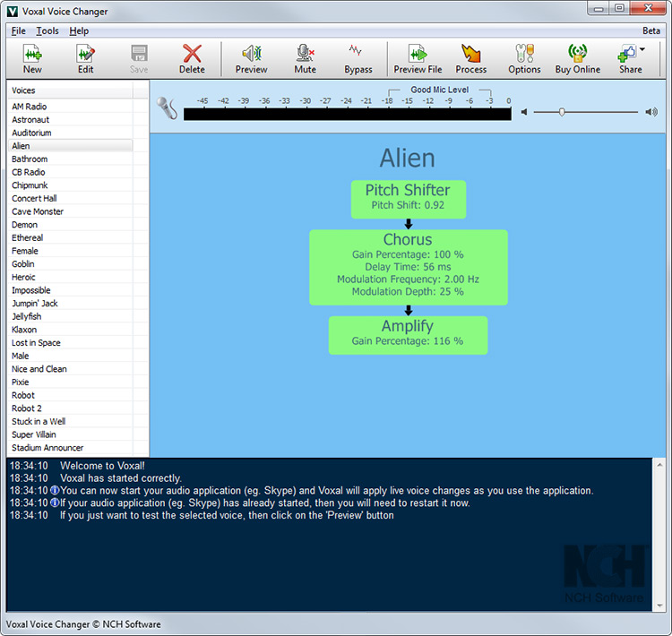Select the Impossible voice
The width and height of the screenshot is (672, 636).
click(x=70, y=290)
